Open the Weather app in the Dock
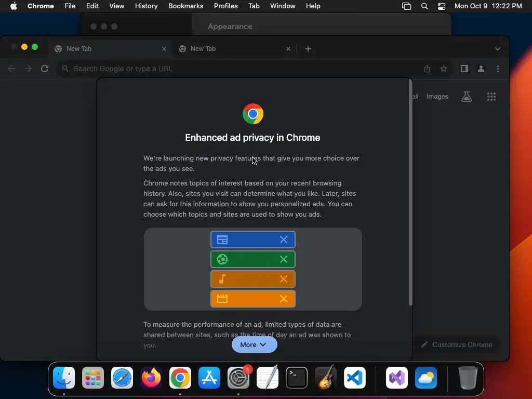The width and height of the screenshot is (532, 399). (x=426, y=378)
